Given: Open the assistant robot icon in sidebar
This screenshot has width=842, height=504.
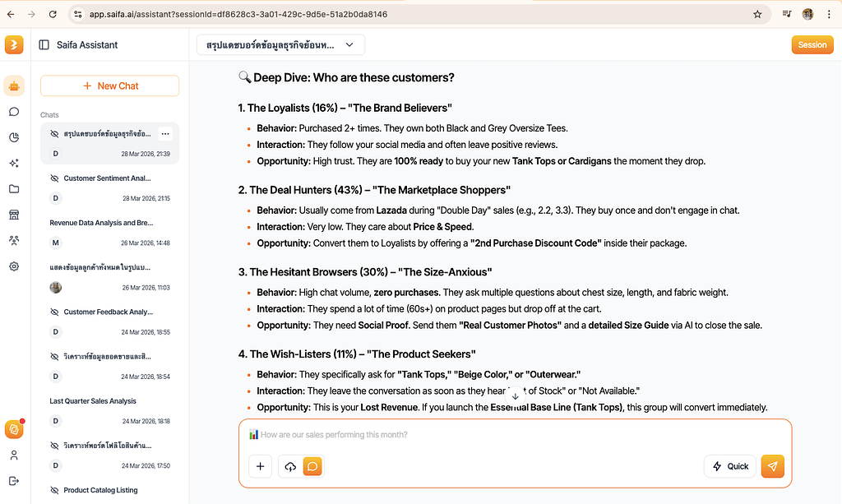Looking at the screenshot, I should click(x=14, y=86).
